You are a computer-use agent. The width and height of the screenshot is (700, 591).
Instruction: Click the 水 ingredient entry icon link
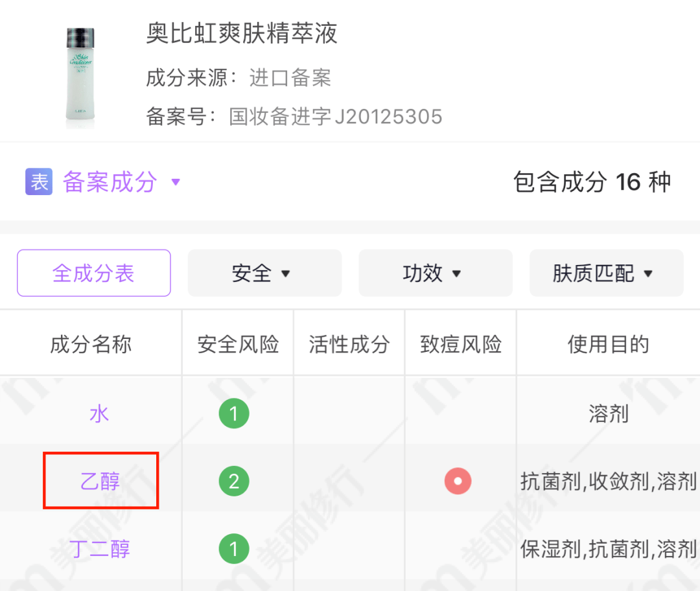99,412
